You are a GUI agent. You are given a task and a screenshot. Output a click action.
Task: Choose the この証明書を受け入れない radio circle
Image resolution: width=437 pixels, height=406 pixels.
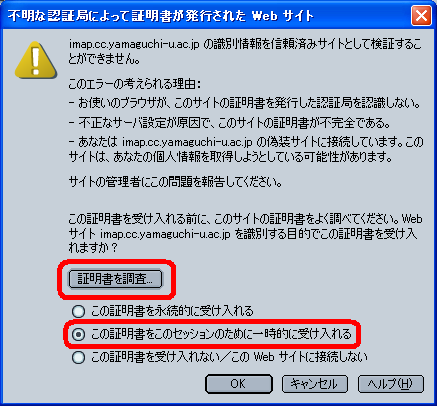coord(78,357)
